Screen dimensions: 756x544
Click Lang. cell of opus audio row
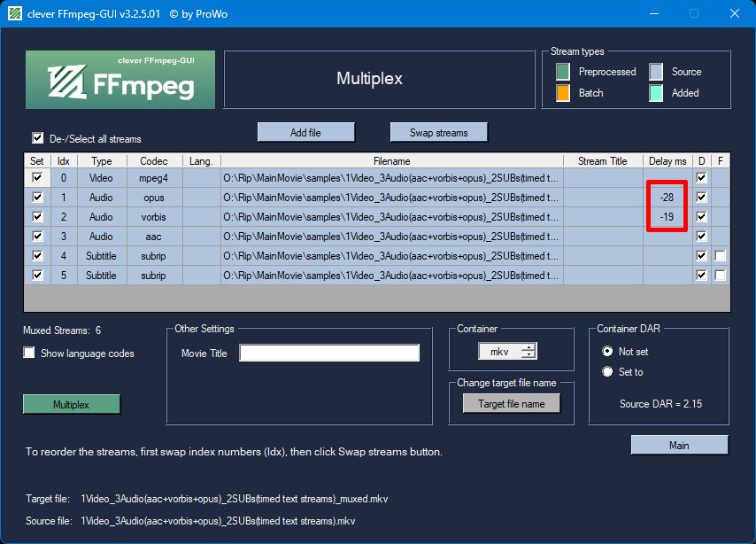point(202,197)
